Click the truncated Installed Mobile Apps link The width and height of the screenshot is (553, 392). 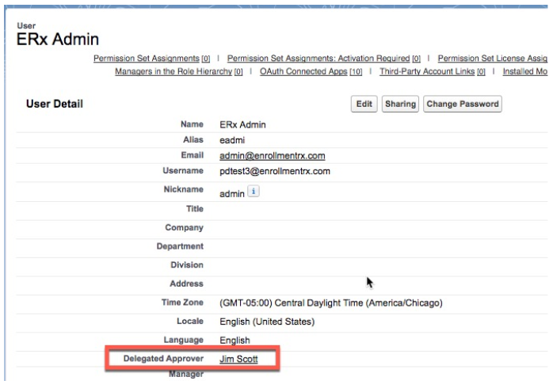coord(524,71)
